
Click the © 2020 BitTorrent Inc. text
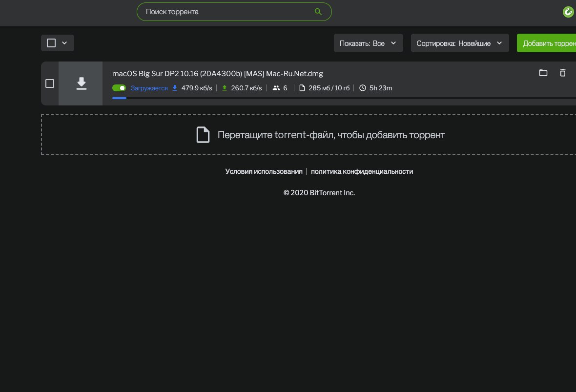pyautogui.click(x=319, y=192)
